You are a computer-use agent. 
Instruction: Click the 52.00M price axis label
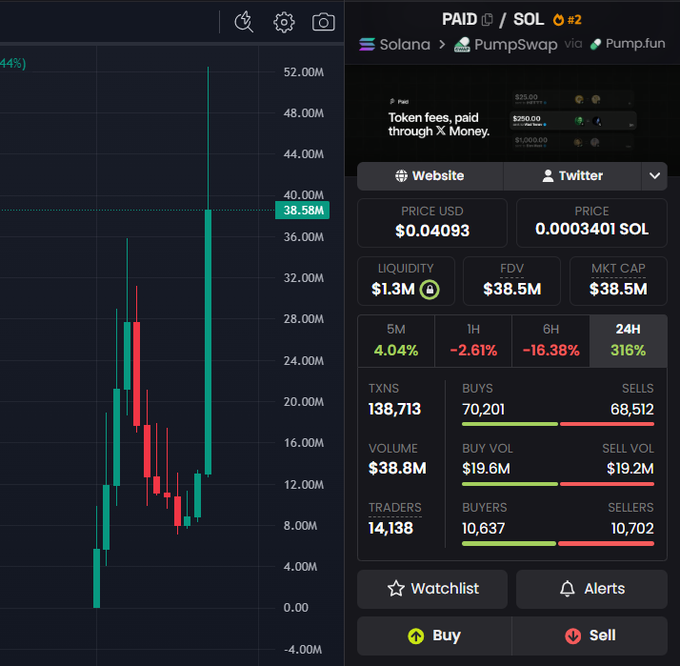tap(304, 72)
